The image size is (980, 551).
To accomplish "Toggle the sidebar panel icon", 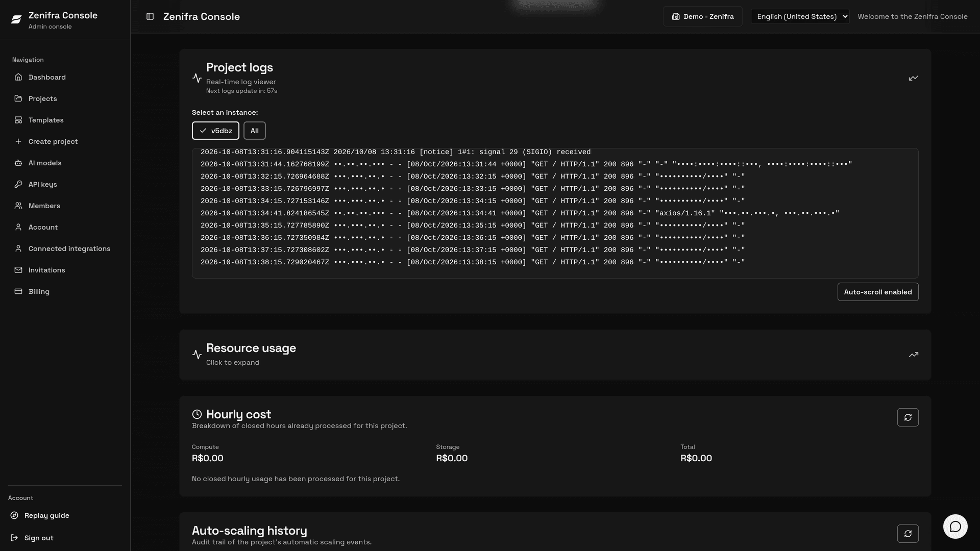I will (150, 16).
